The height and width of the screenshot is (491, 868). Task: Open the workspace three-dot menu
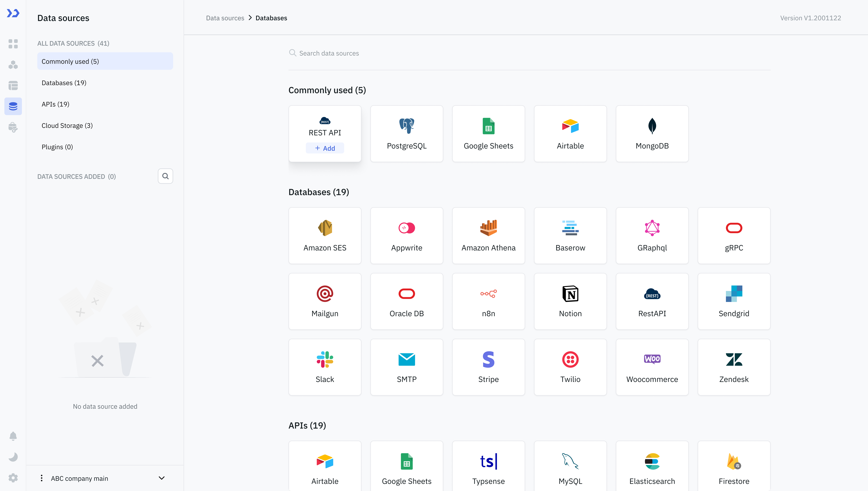42,478
